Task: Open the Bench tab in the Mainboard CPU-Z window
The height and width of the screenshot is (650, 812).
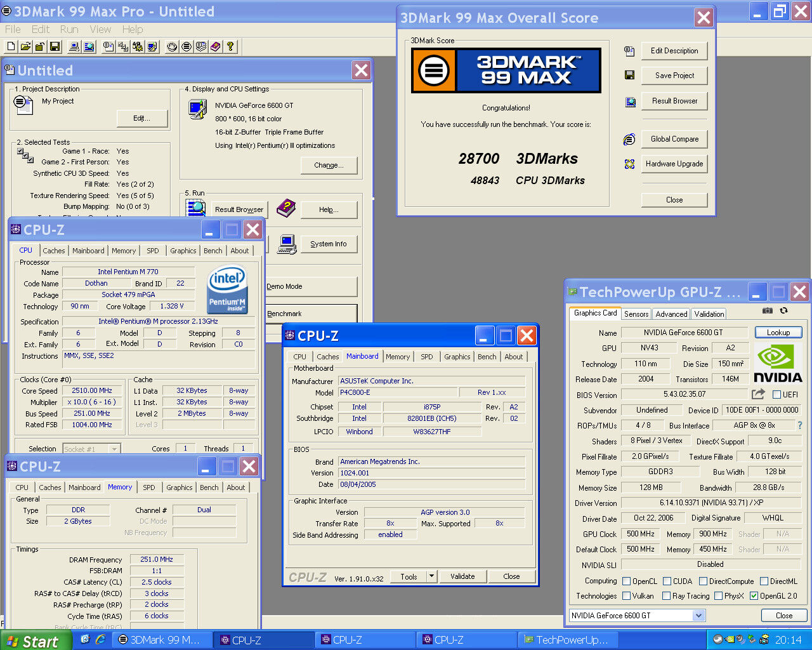Action: pyautogui.click(x=487, y=357)
